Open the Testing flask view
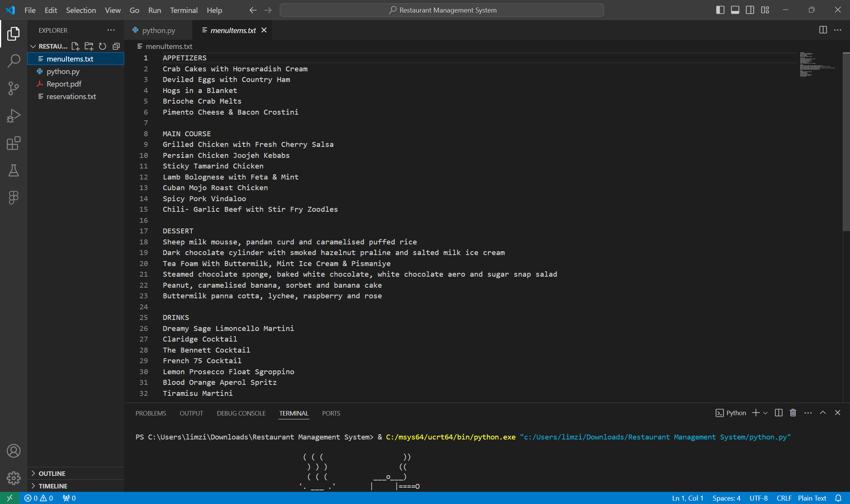The width and height of the screenshot is (850, 504). pos(14,170)
